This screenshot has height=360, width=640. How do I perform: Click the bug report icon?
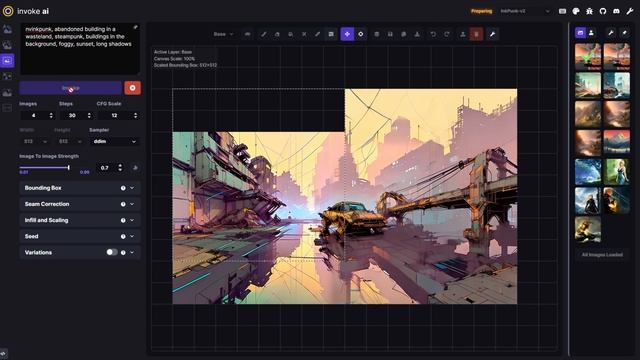click(x=589, y=11)
